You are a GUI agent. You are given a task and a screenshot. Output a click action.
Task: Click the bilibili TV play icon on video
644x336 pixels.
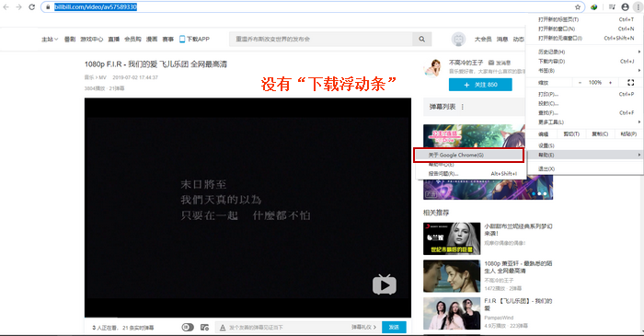tap(384, 284)
